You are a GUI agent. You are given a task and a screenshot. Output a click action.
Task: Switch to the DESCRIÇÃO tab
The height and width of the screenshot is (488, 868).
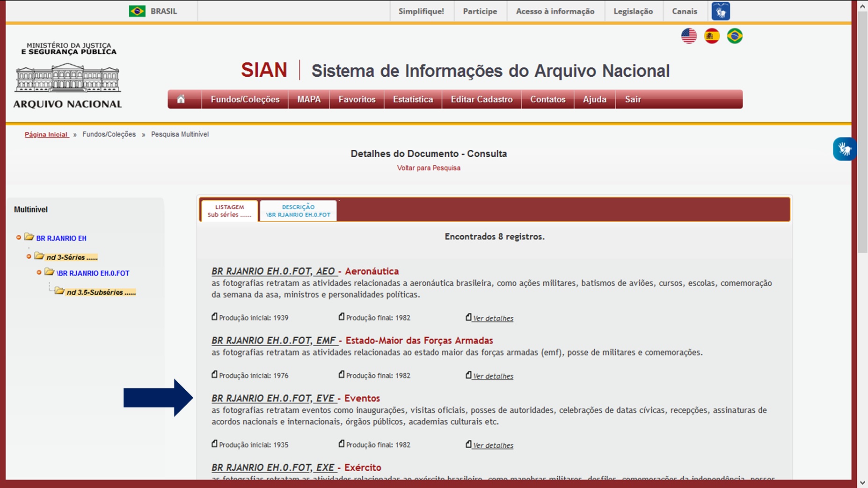[298, 210]
